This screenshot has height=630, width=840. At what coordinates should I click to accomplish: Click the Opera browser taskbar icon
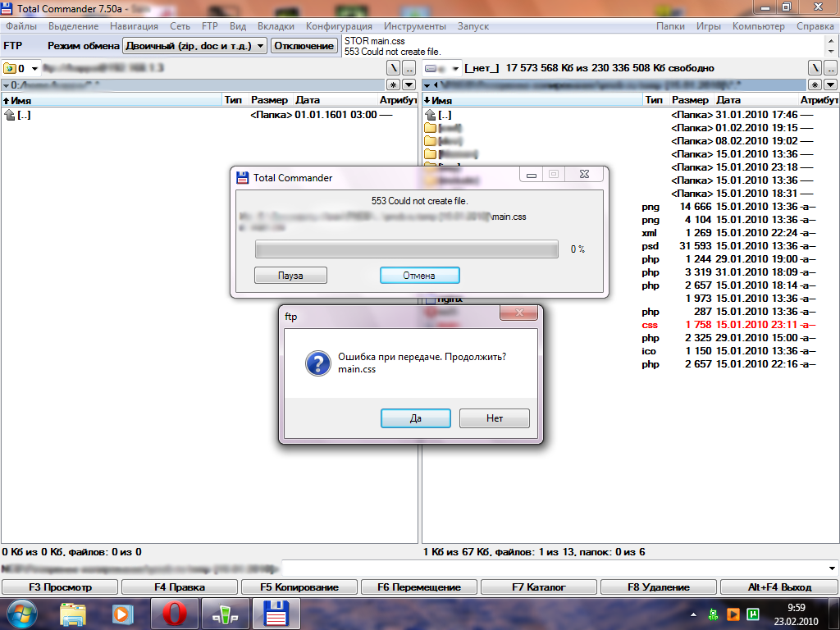[x=174, y=613]
